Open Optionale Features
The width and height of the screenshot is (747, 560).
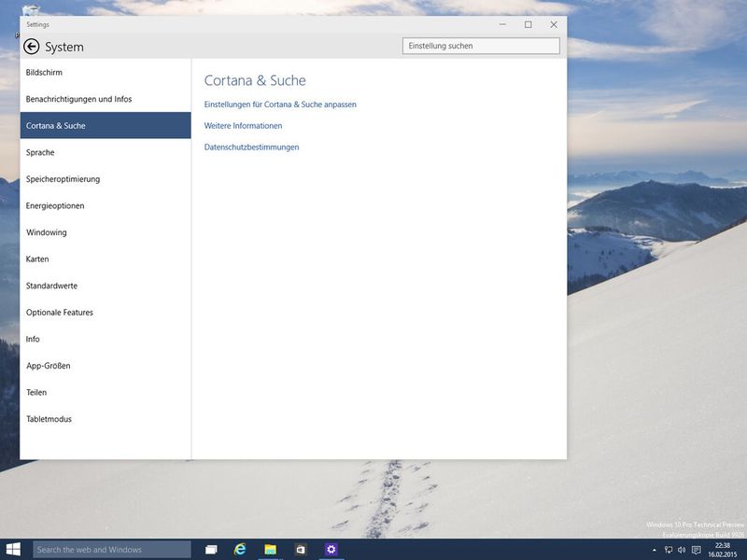[x=106, y=313]
